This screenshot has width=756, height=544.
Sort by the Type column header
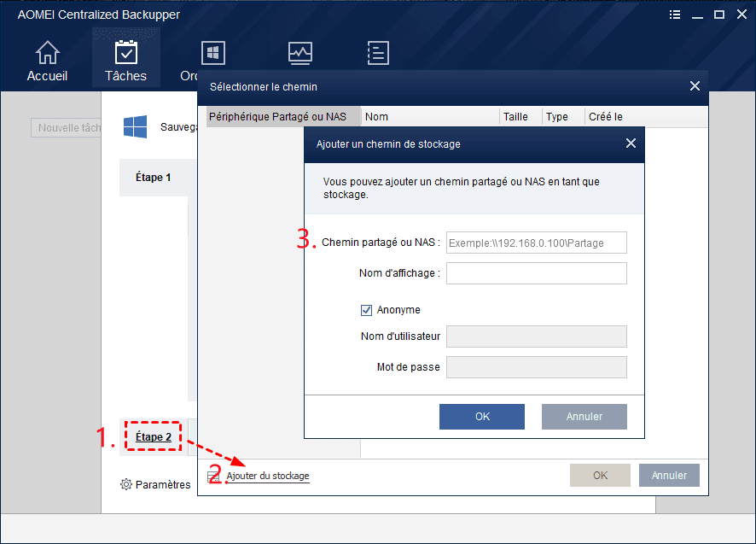[562, 117]
